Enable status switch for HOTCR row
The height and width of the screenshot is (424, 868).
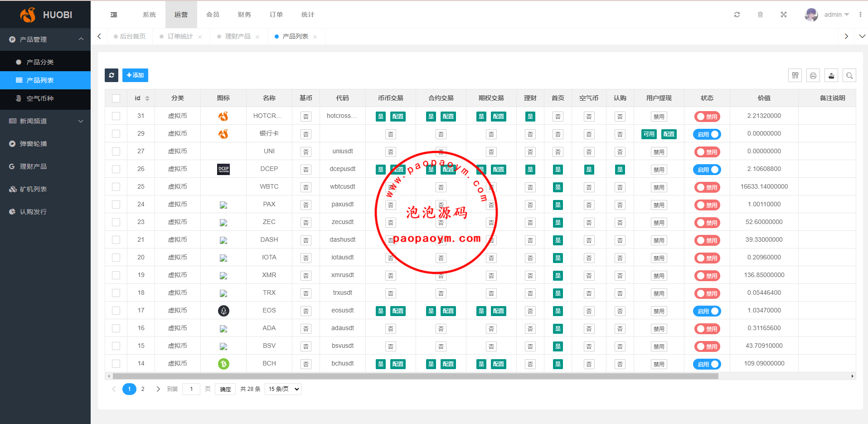pos(707,117)
